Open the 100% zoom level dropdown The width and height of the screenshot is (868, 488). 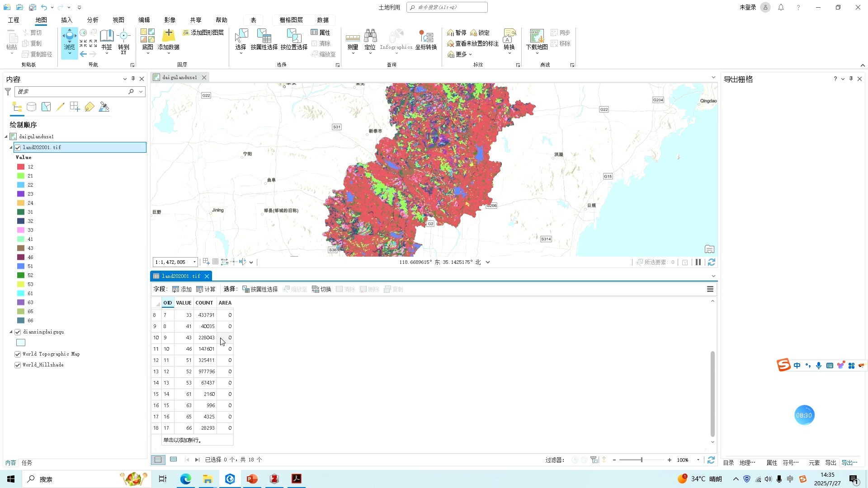point(698,460)
